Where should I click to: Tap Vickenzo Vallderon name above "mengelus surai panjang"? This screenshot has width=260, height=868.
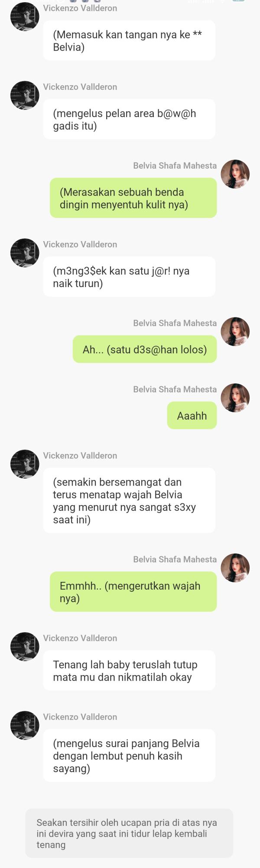click(80, 717)
